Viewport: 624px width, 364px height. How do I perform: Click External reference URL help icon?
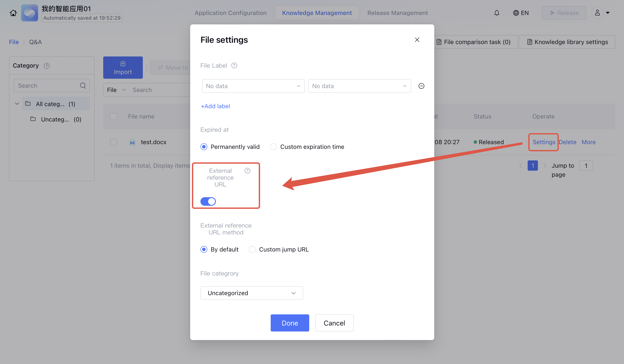247,171
